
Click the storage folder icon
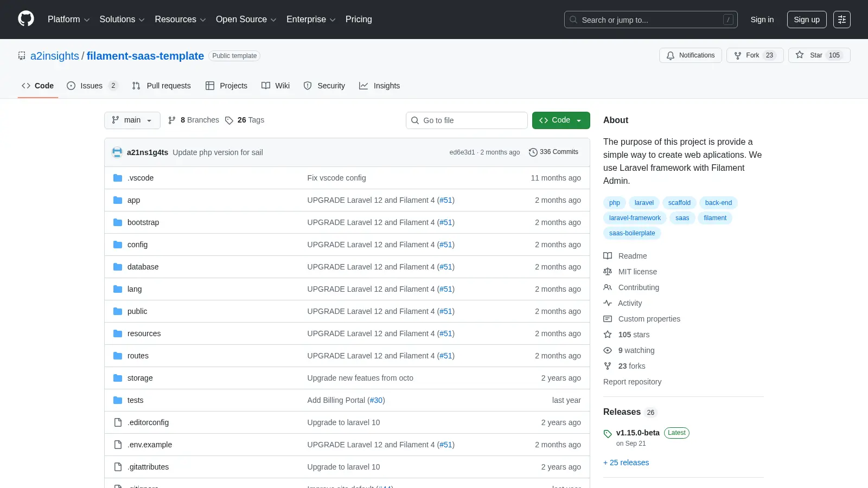[118, 378]
